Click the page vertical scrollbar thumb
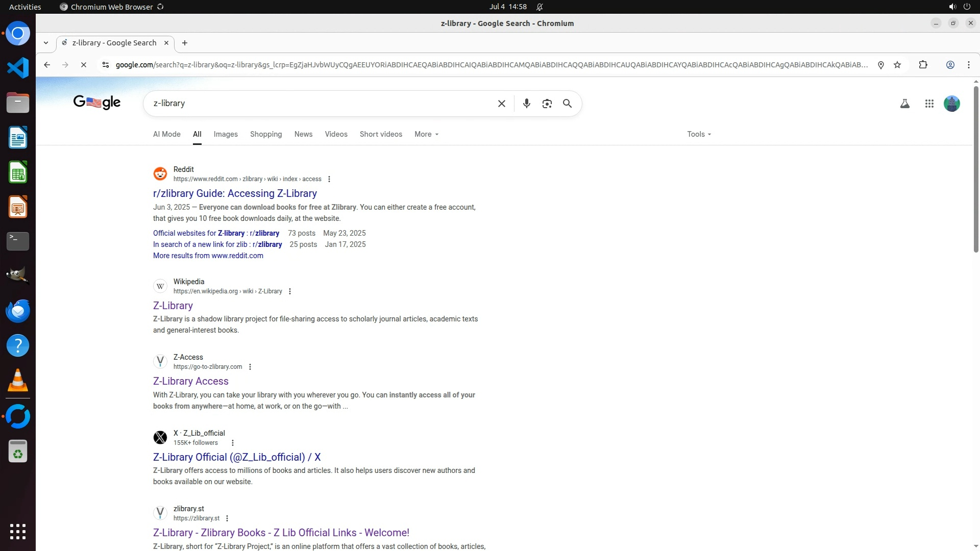The image size is (980, 551). coord(976,168)
